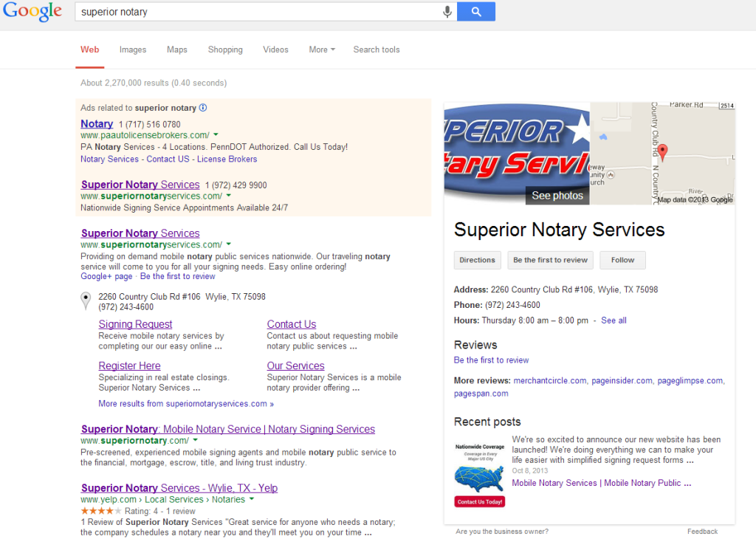Open Superior Notary Services Wylie TX Yelp result
756x539 pixels.
[x=179, y=488]
